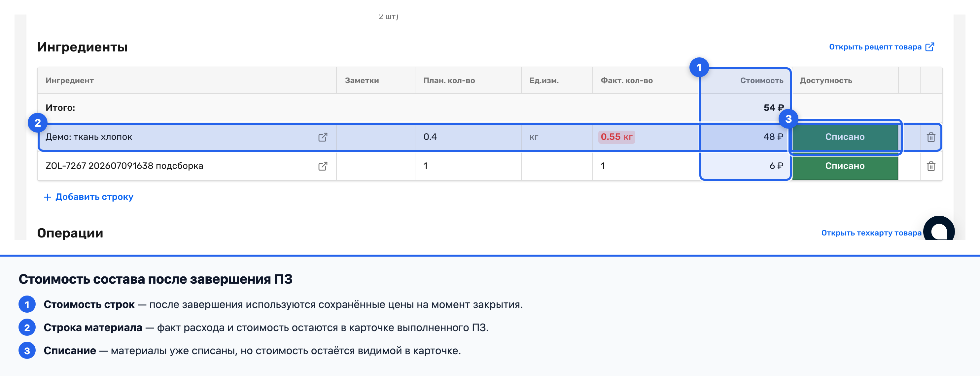Click the cost value 48 ₽
The width and height of the screenshot is (980, 376).
point(773,137)
